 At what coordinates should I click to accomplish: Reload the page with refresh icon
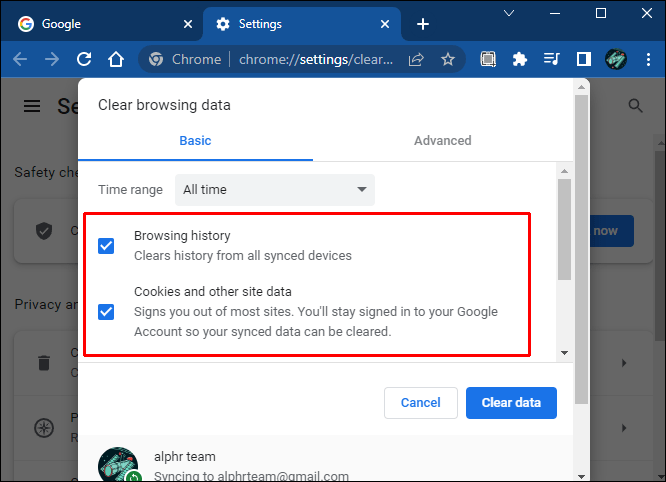[84, 59]
